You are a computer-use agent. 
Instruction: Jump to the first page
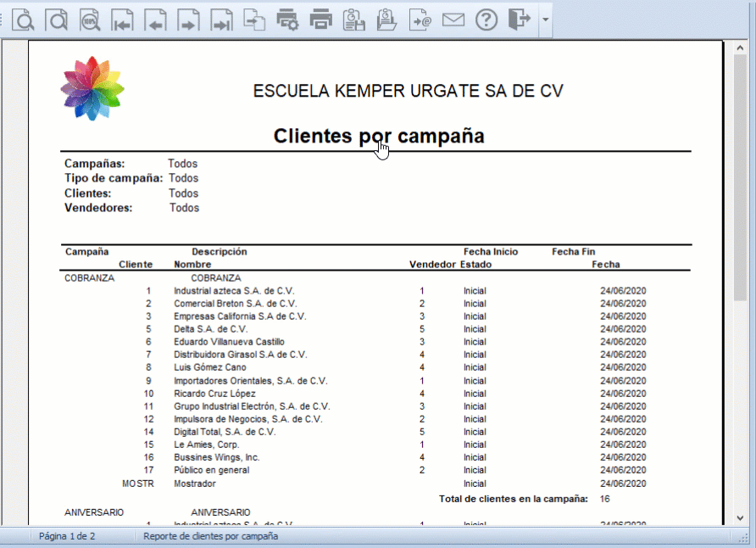point(122,19)
